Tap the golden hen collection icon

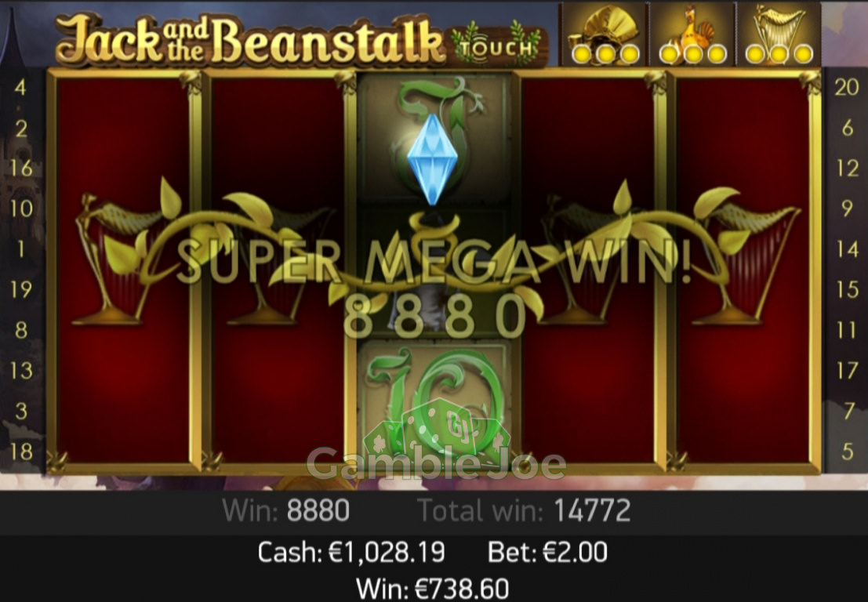click(692, 34)
